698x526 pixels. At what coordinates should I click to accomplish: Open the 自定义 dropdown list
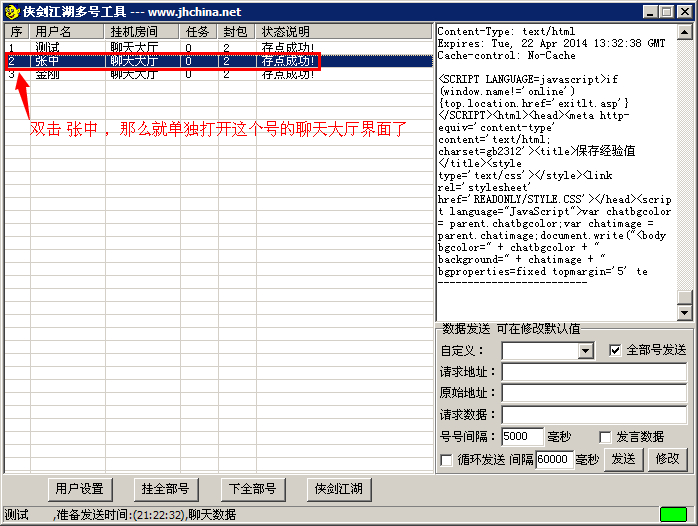pyautogui.click(x=585, y=351)
